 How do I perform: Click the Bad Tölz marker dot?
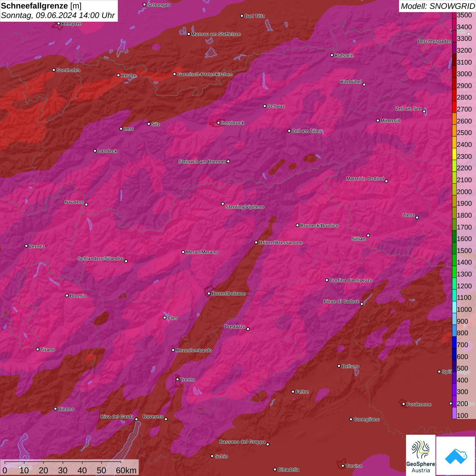click(x=242, y=16)
